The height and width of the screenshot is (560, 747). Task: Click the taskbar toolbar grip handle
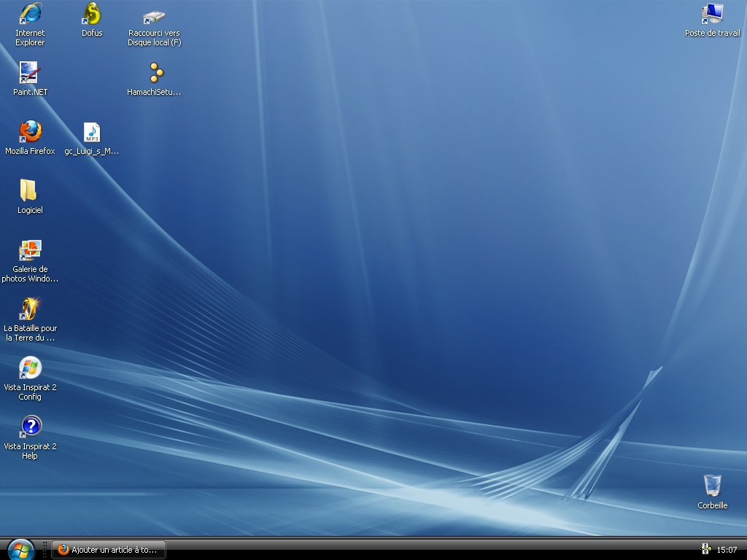pos(44,550)
